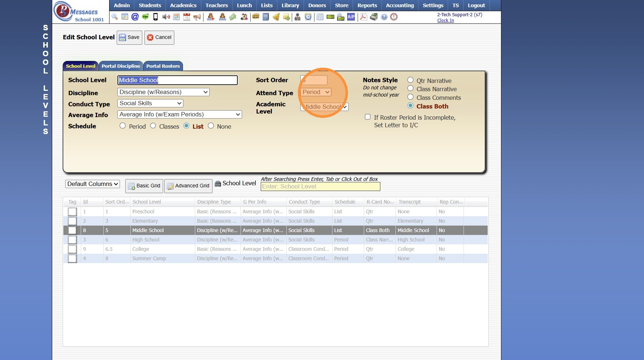Viewport: 644px width, 360px height.
Task: Select the Classes schedule radio button
Action: (153, 126)
